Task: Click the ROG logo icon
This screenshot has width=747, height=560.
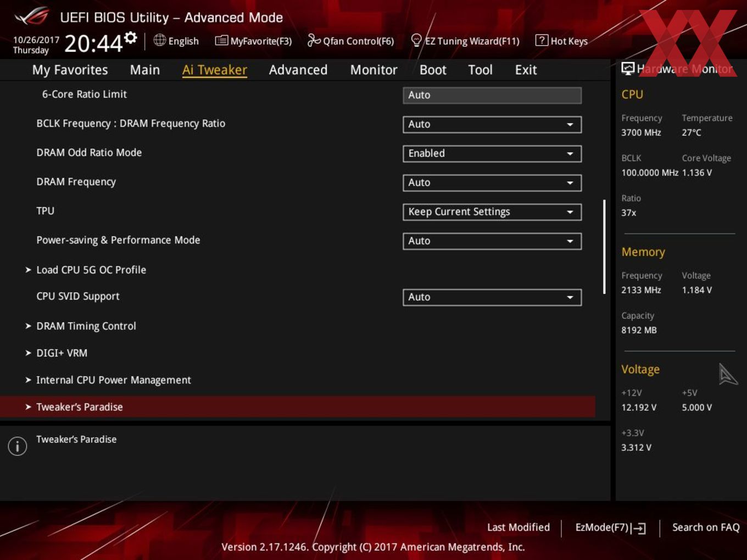Action: pos(32,16)
